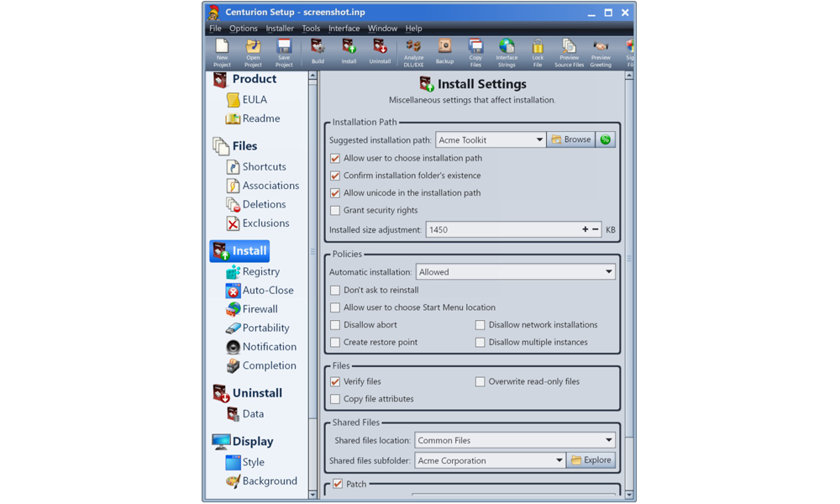Open the Interface Strings editor
This screenshot has height=504, width=840.
click(x=507, y=52)
